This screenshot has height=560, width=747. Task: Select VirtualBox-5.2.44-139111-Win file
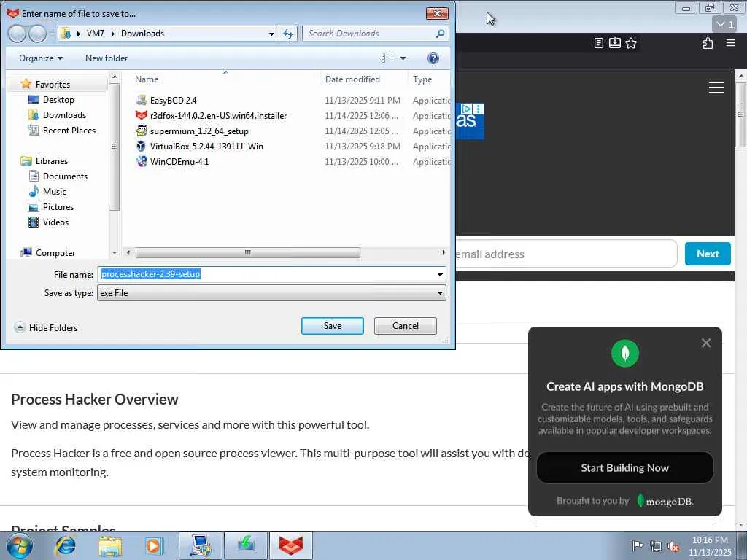click(x=206, y=146)
